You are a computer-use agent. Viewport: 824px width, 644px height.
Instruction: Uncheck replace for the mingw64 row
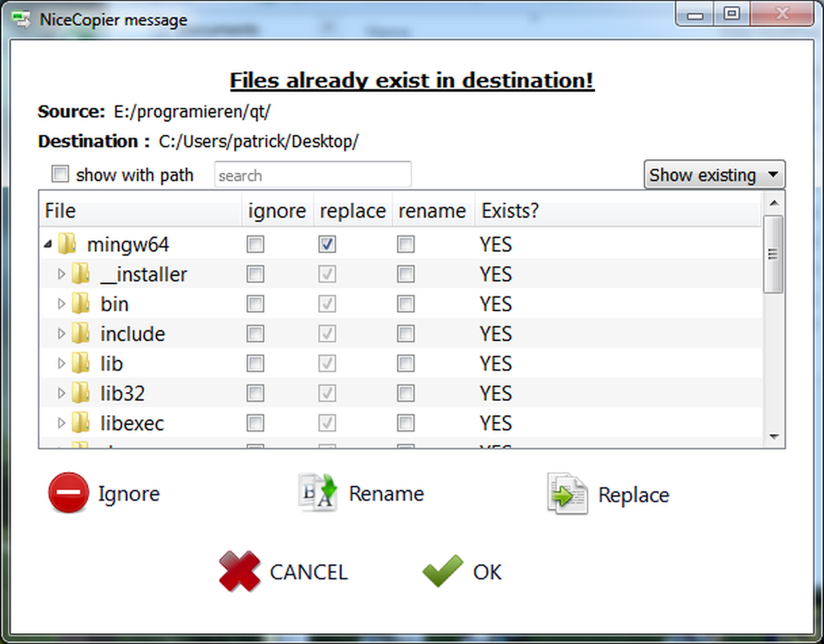(326, 244)
